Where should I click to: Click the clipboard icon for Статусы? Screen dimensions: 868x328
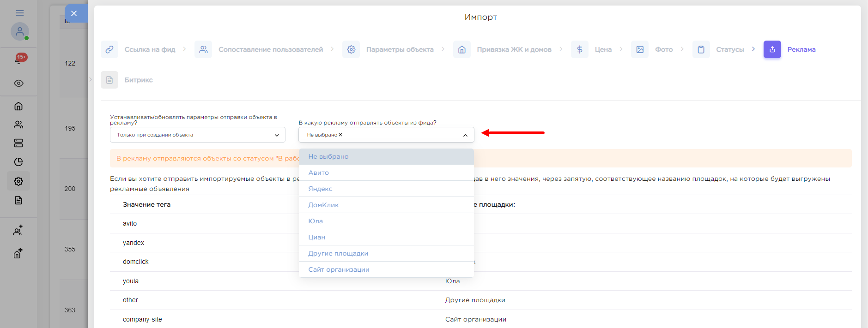click(x=701, y=49)
